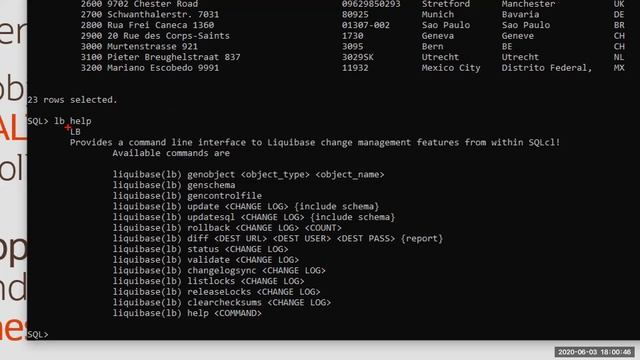Screen dimensions: 640x360
Task: Click the "genobject" command line
Action: [x=249, y=174]
